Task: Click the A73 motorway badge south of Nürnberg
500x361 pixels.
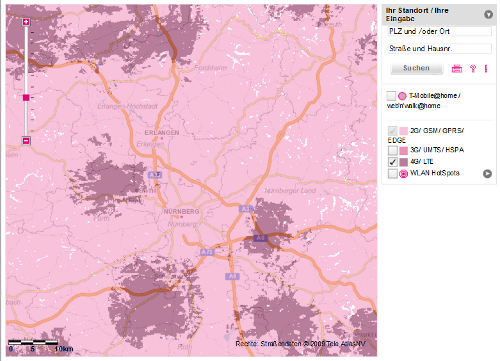Action: click(207, 252)
